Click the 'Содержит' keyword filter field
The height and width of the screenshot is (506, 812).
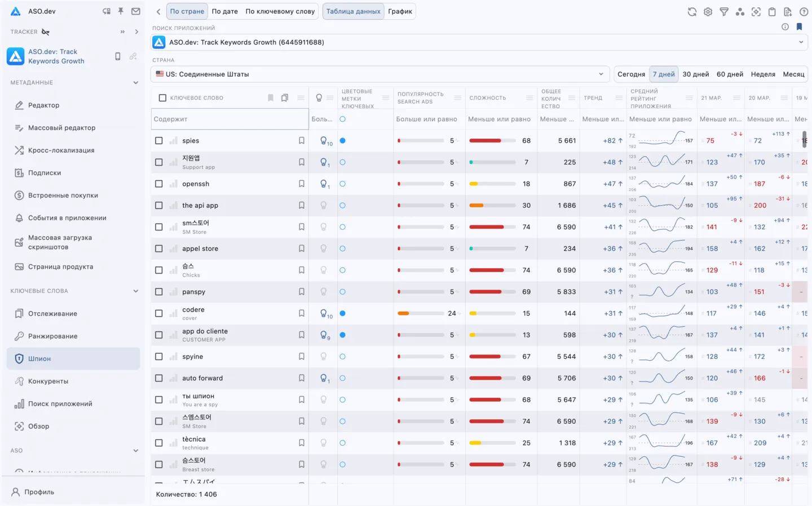pos(230,119)
